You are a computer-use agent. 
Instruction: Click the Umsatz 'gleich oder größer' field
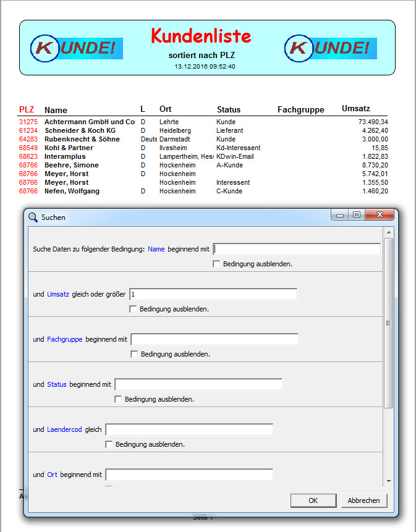213,294
